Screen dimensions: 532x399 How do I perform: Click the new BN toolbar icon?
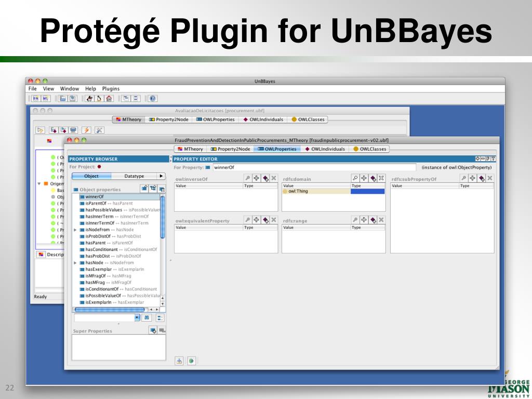36,98
